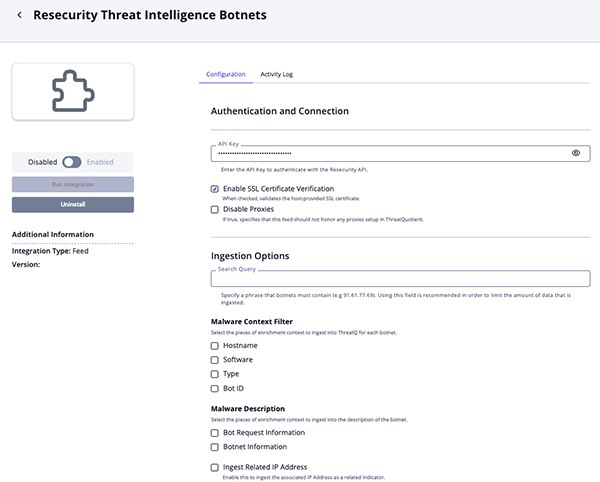Reveal API key with eye icon
This screenshot has width=600, height=482.
576,153
